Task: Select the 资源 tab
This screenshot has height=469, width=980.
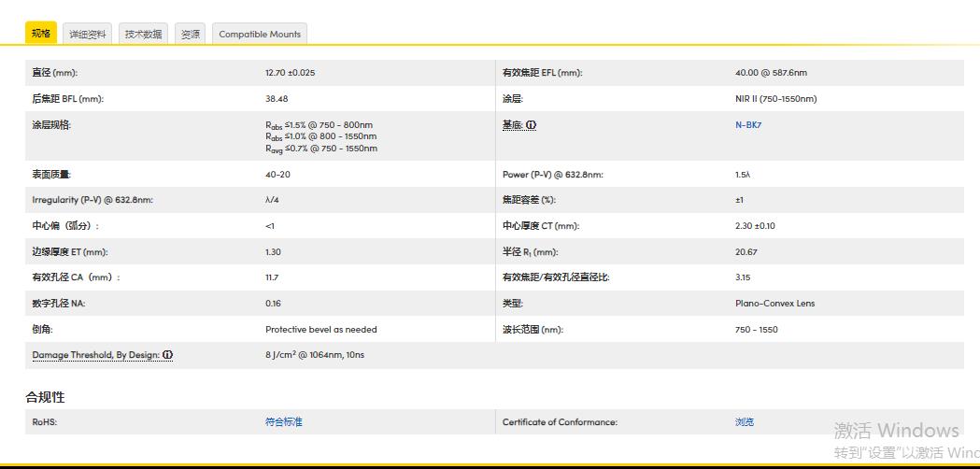Action: point(190,34)
